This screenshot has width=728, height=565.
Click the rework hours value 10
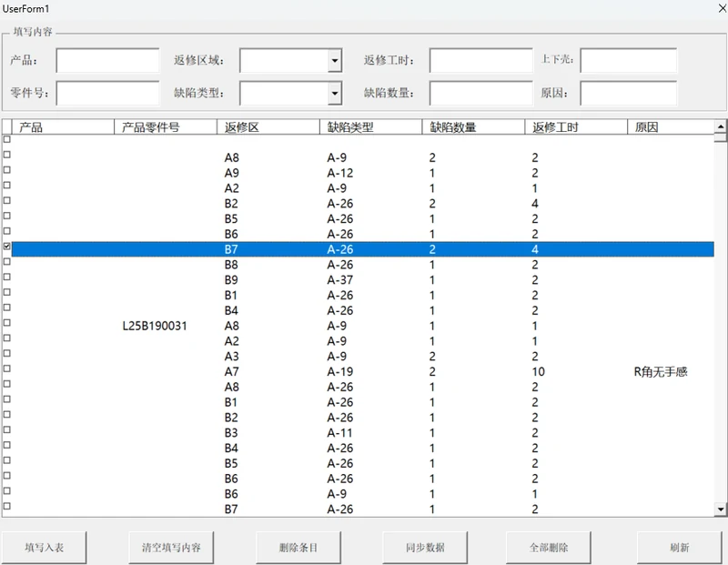(x=539, y=372)
